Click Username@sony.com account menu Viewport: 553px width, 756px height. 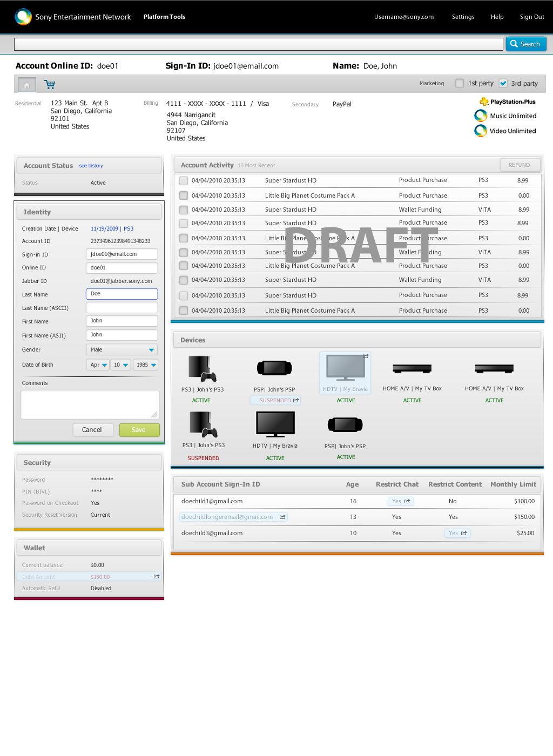click(404, 17)
